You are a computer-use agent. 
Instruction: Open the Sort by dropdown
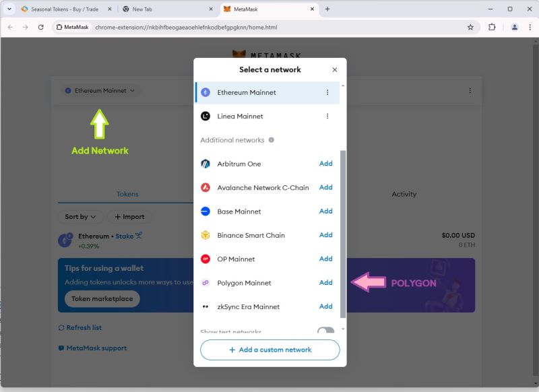tap(80, 217)
